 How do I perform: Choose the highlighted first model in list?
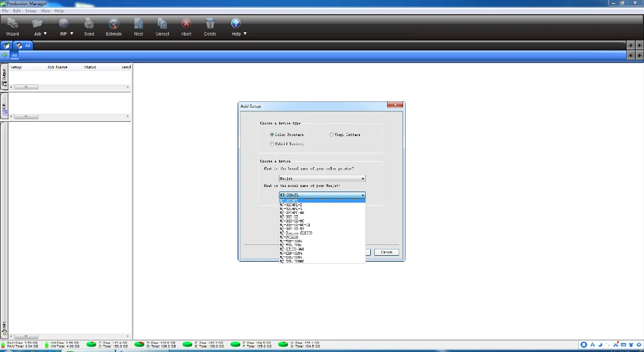point(322,200)
